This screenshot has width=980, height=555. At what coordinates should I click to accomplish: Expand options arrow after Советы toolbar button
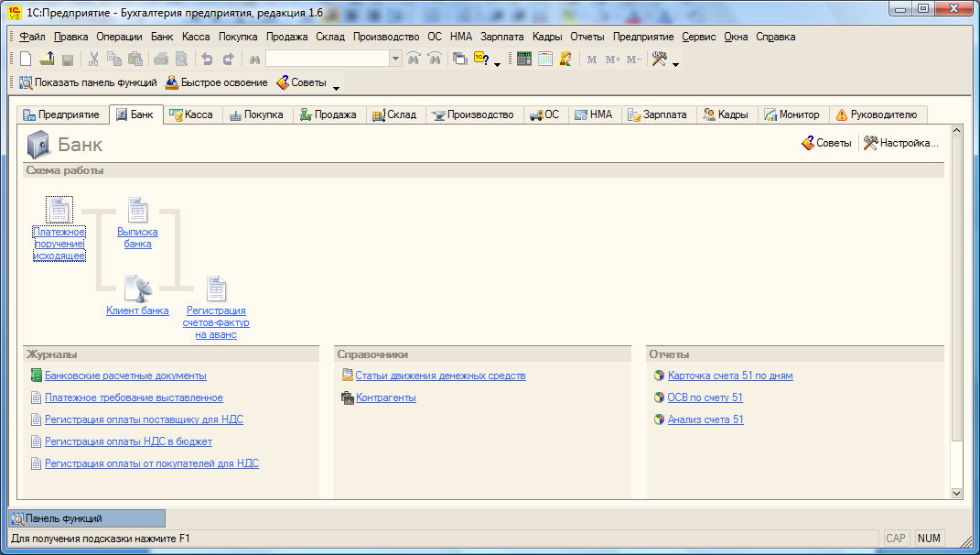click(x=336, y=88)
